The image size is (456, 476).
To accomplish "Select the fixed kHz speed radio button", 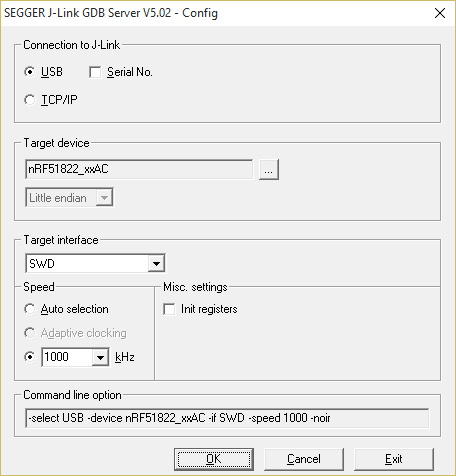I will click(30, 357).
